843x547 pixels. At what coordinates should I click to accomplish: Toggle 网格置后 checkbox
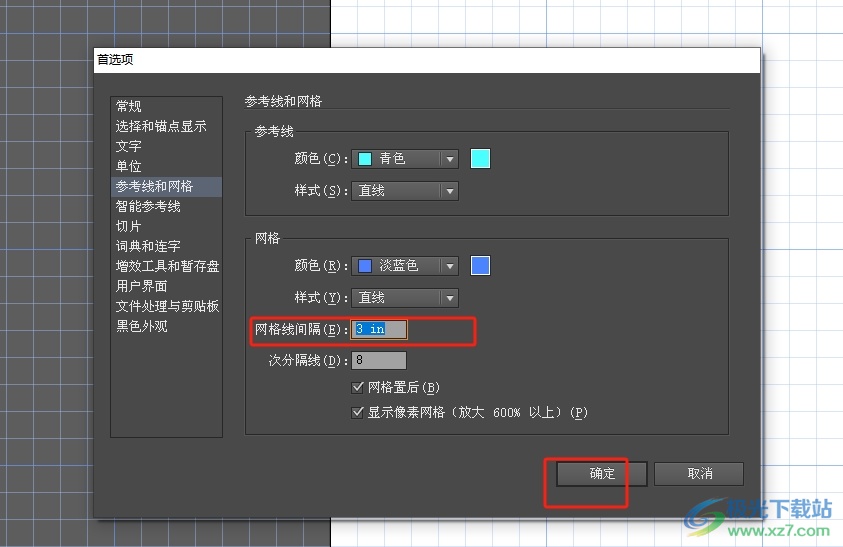coord(357,387)
